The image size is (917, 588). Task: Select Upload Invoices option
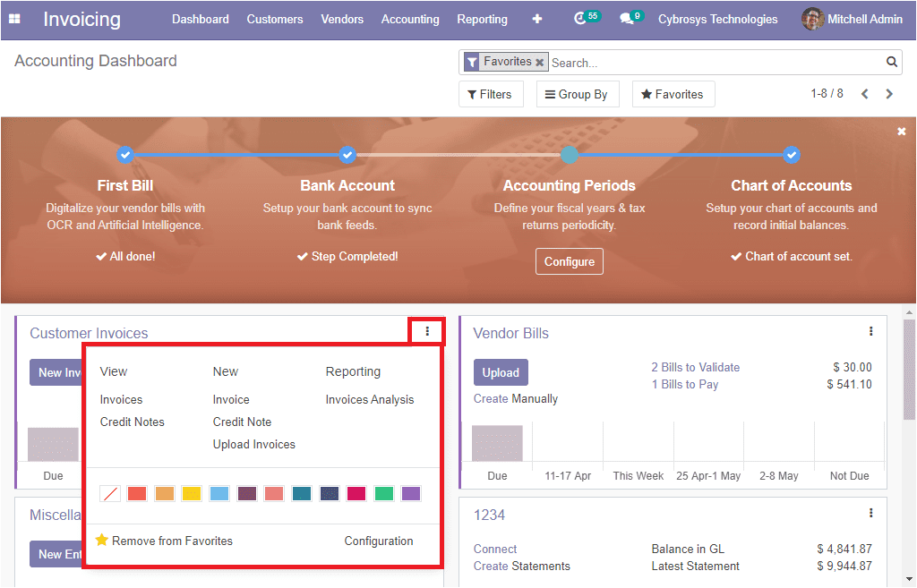tap(253, 444)
